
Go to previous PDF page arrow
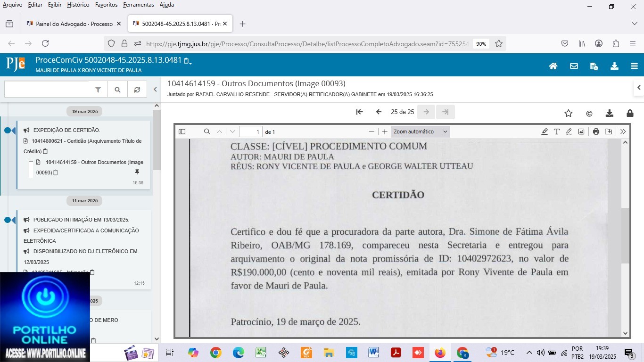coord(219,132)
